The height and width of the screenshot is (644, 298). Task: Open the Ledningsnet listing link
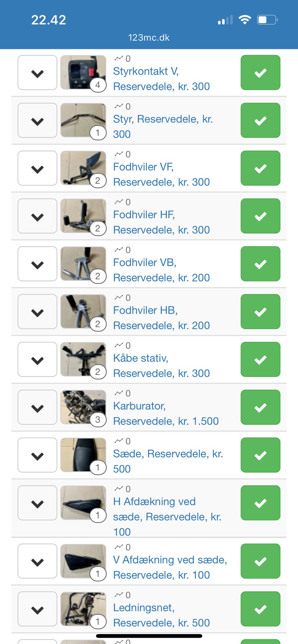click(161, 615)
